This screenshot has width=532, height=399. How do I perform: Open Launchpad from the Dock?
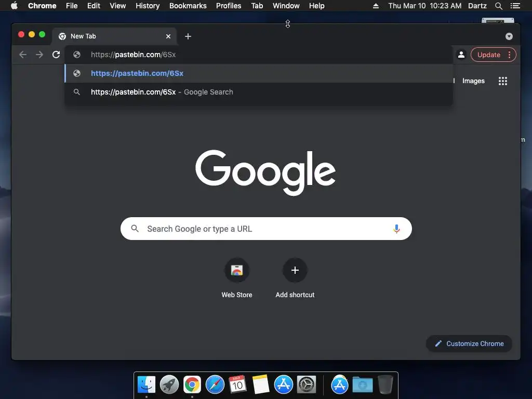[x=169, y=385]
